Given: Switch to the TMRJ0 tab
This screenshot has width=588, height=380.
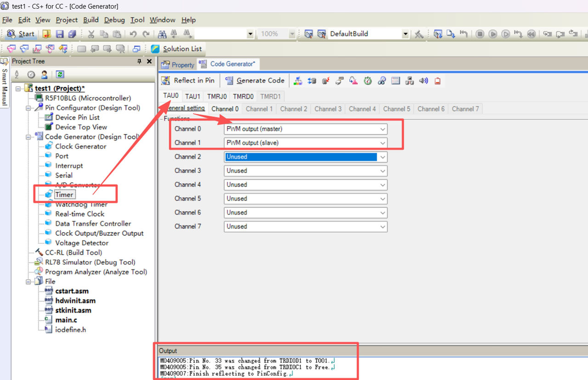Looking at the screenshot, I should click(x=217, y=96).
